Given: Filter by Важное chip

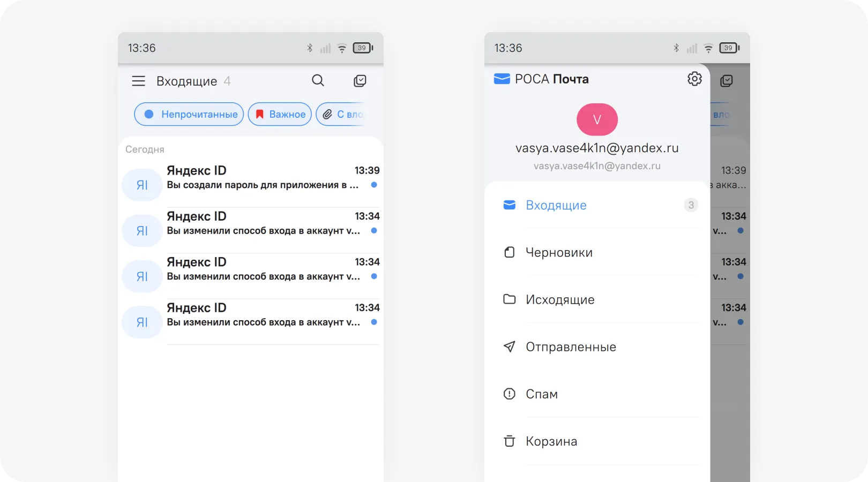Looking at the screenshot, I should [280, 114].
